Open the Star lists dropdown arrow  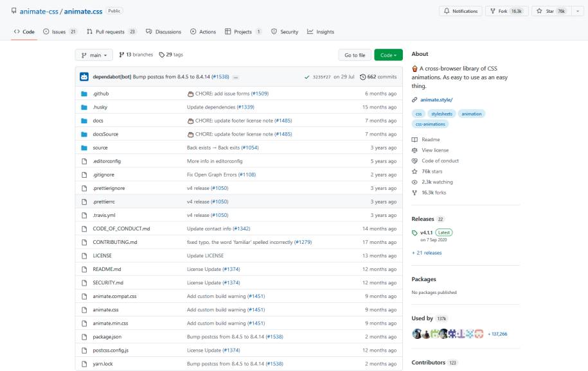(x=578, y=12)
